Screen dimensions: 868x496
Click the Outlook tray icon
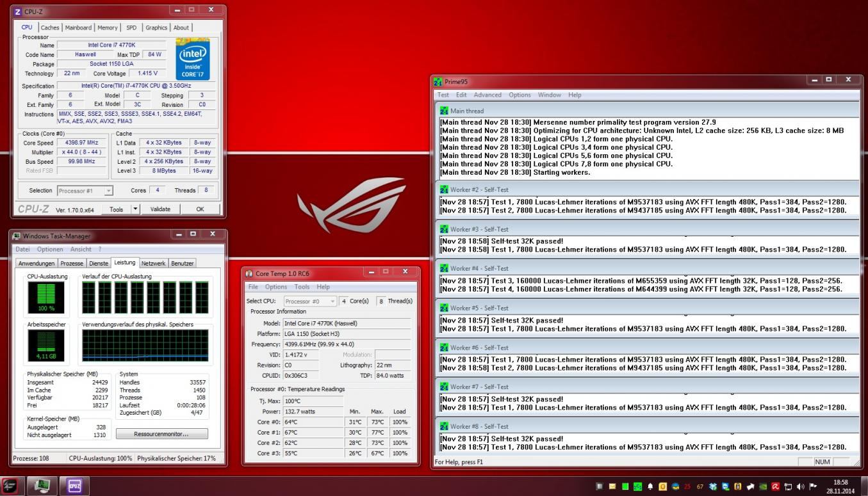point(663,486)
